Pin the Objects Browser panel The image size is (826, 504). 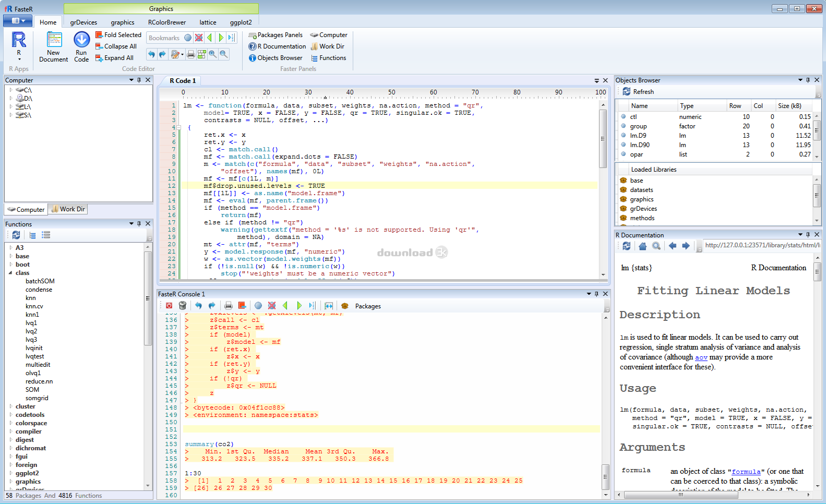pyautogui.click(x=808, y=80)
